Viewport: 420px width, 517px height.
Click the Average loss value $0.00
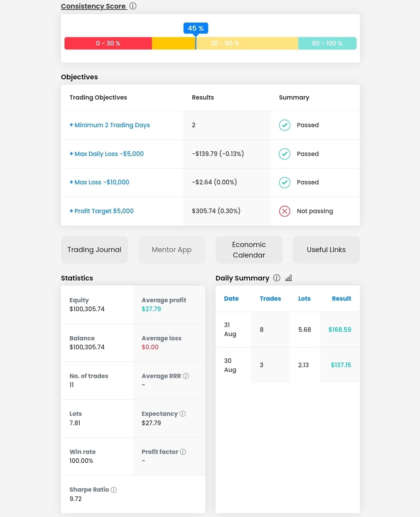point(150,347)
